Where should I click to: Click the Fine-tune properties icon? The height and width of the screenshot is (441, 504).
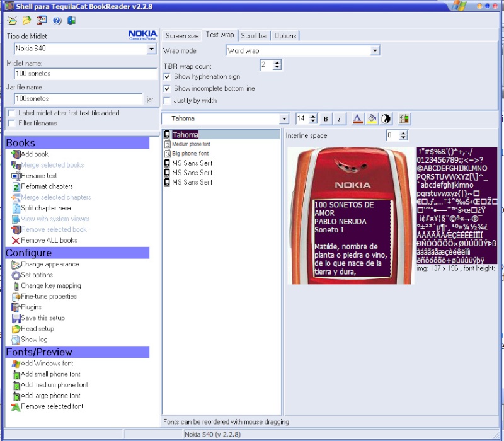coord(16,297)
